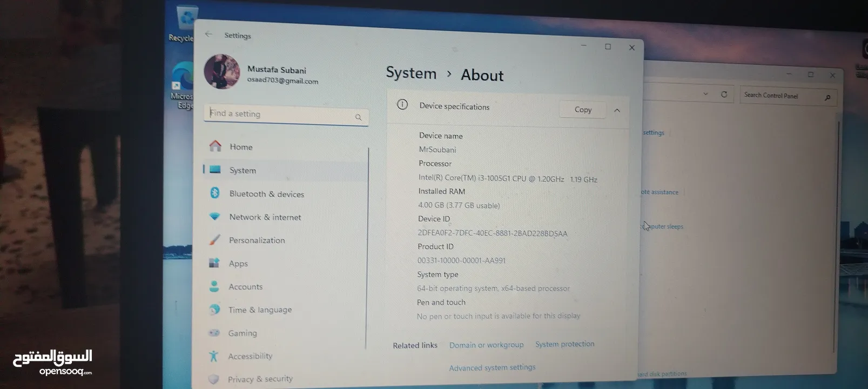This screenshot has height=389, width=868.
Task: Collapse the Device specifications section chevron
Action: 617,110
